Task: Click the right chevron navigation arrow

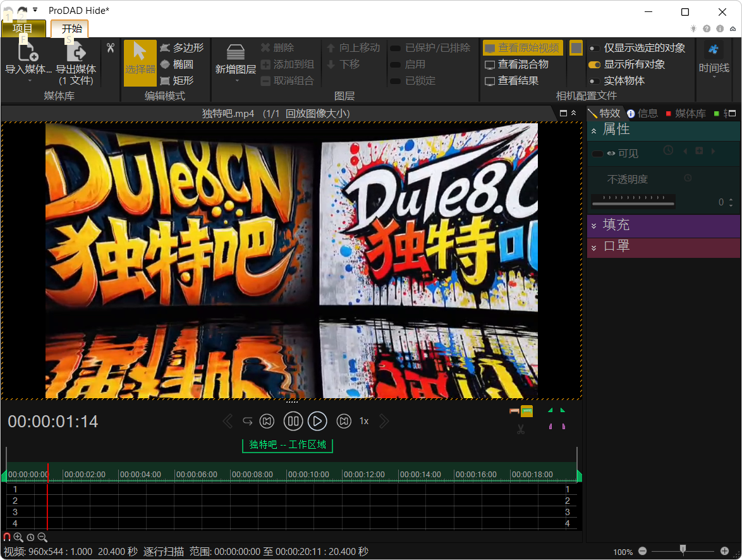Action: coord(384,421)
